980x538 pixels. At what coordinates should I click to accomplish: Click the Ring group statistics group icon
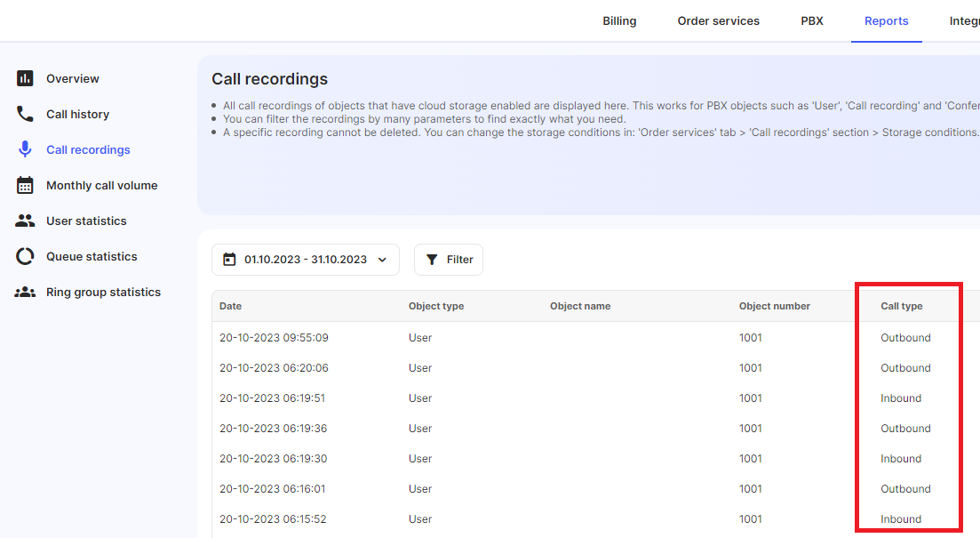coord(25,293)
